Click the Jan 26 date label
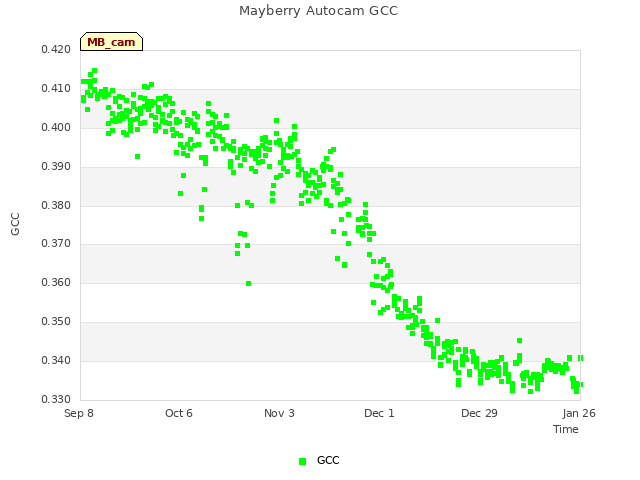 [579, 413]
